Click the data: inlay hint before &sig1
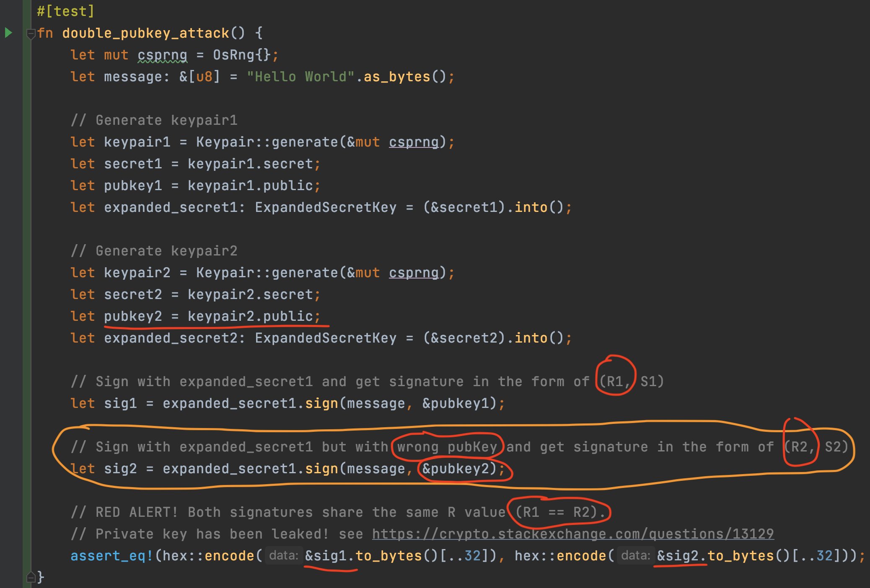 coord(283,555)
